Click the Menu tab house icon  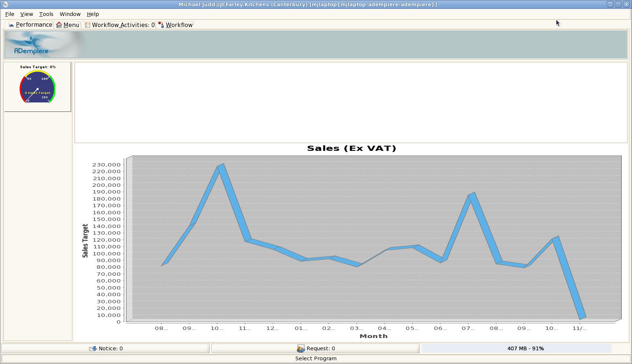tap(59, 25)
